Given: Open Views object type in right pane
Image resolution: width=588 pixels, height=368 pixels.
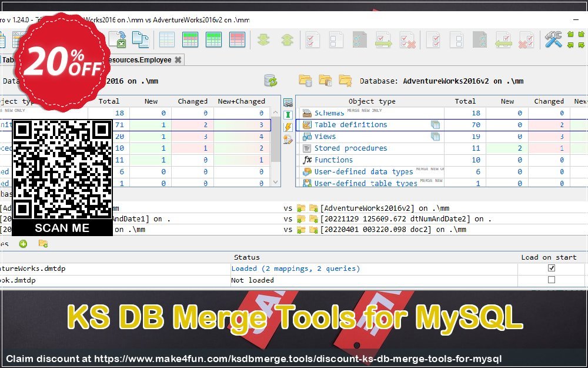Looking at the screenshot, I should click(325, 137).
